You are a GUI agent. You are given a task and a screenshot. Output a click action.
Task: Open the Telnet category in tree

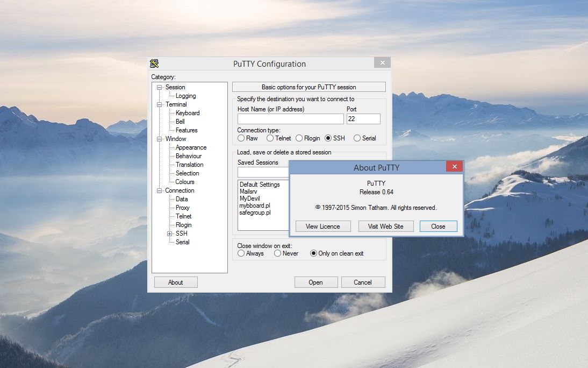point(183,217)
